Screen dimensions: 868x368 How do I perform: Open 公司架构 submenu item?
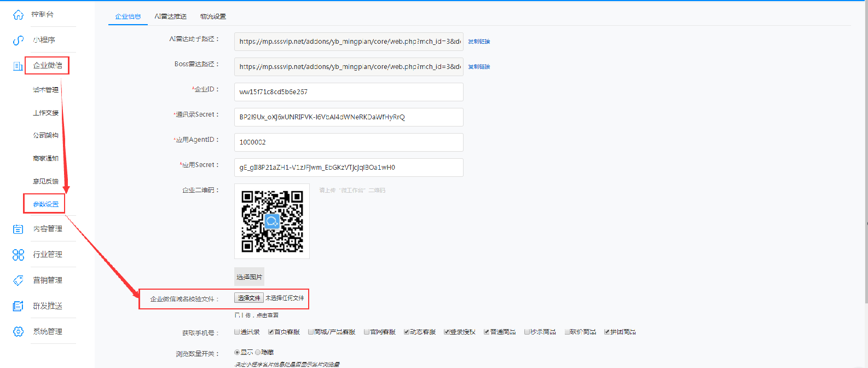point(45,135)
